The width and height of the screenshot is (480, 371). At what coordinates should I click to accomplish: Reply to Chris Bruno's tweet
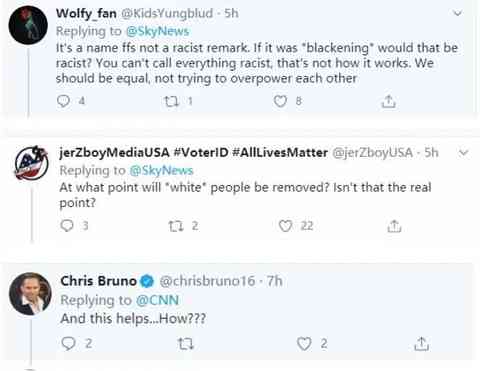(x=69, y=343)
